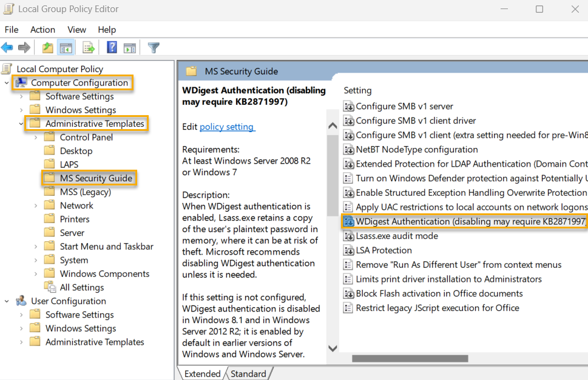Open the policy setting link
Screen dimensions: 588x380
(x=226, y=125)
